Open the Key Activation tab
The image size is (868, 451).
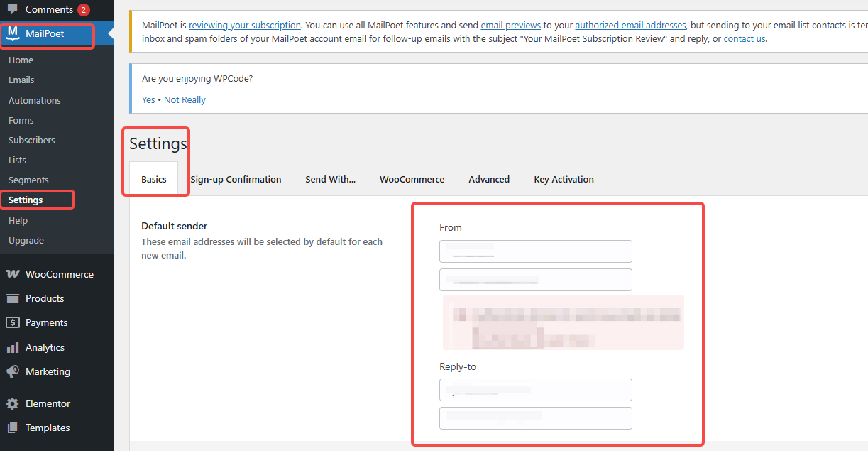(x=564, y=179)
